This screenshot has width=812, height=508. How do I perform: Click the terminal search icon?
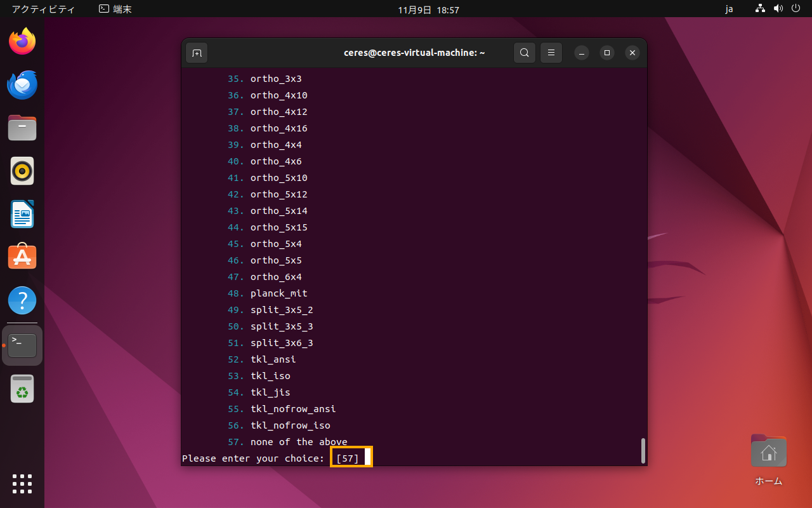click(x=525, y=53)
